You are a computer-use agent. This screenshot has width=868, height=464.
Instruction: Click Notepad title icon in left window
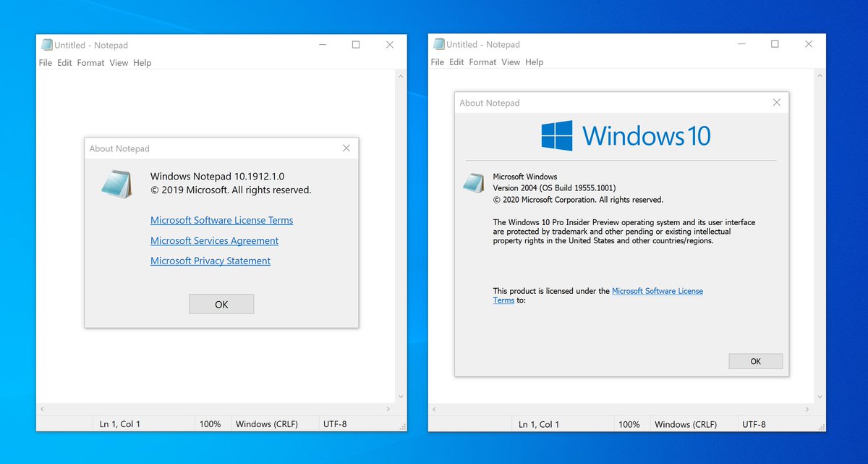46,45
